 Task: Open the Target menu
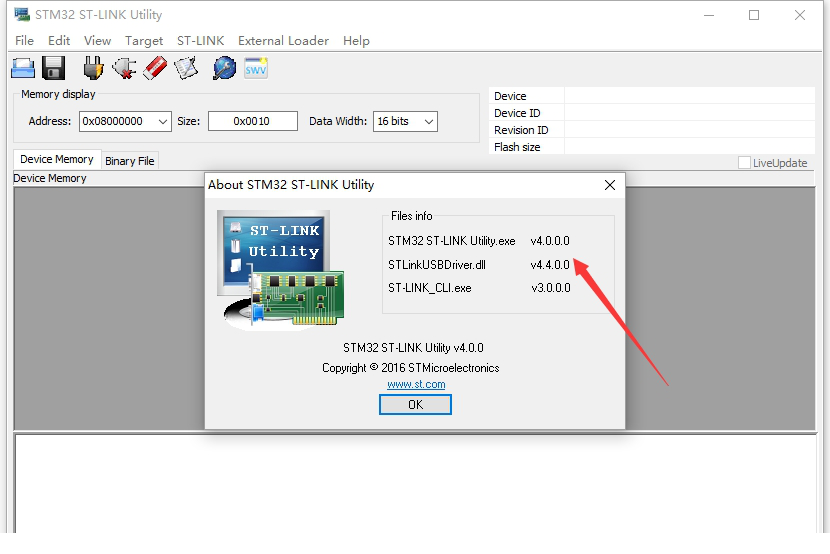point(143,41)
